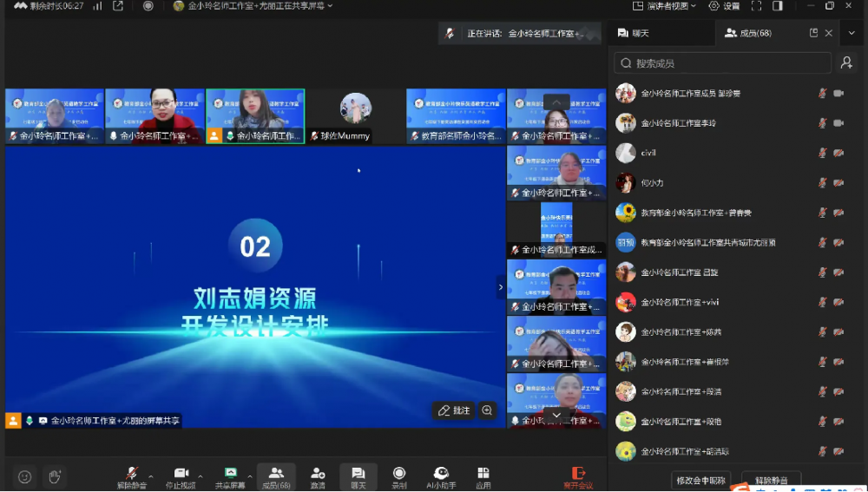Click the Share Screen (共享屏幕) icon
868x492 pixels.
click(x=230, y=477)
